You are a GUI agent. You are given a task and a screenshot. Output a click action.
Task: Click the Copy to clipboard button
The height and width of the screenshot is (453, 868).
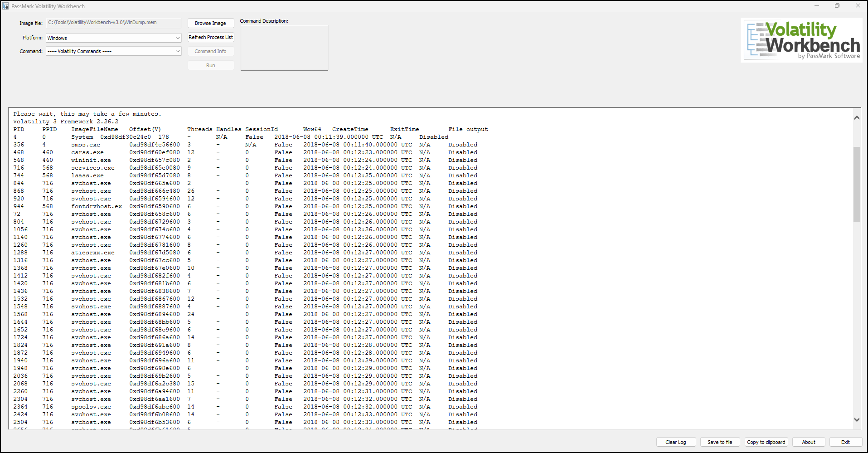click(x=766, y=442)
